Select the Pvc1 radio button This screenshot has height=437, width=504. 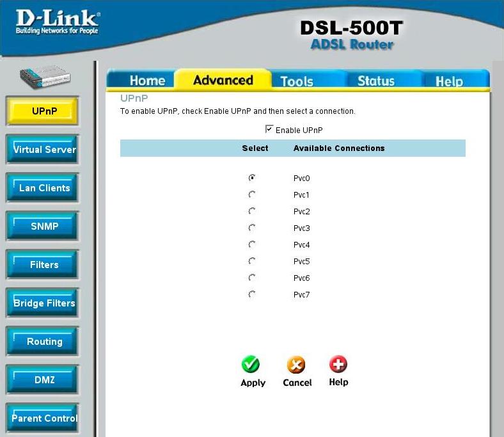[x=251, y=195]
